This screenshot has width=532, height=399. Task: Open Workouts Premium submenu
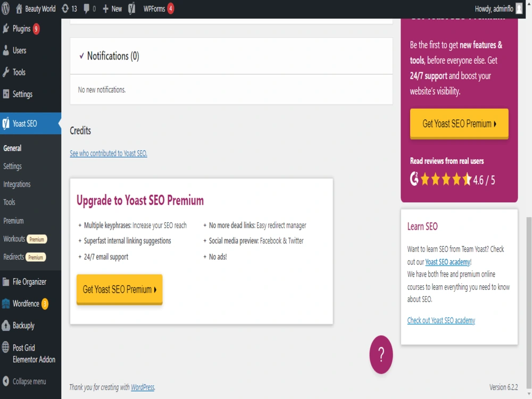tap(25, 239)
